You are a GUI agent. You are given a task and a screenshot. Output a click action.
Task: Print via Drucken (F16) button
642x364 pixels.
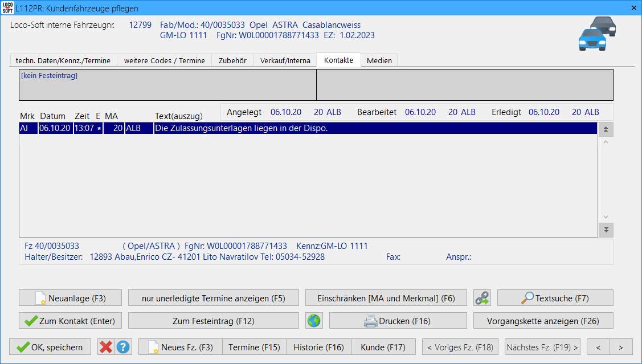click(x=398, y=321)
